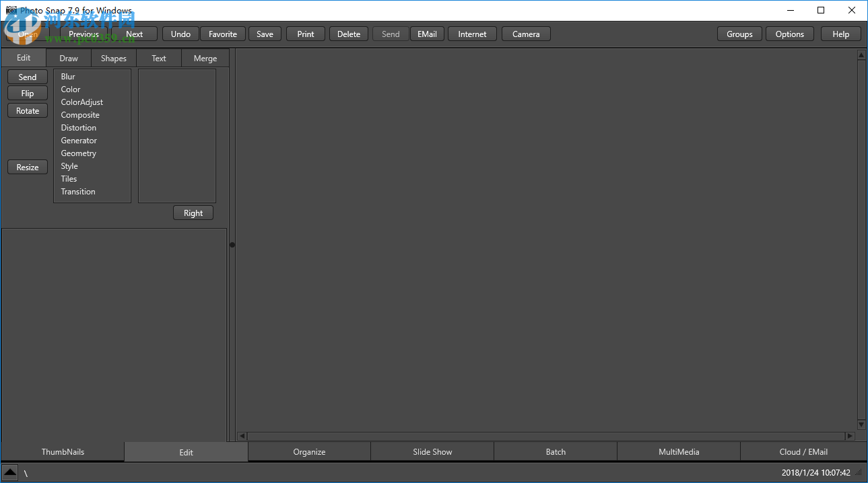868x483 pixels.
Task: Click the Resize button
Action: [28, 168]
